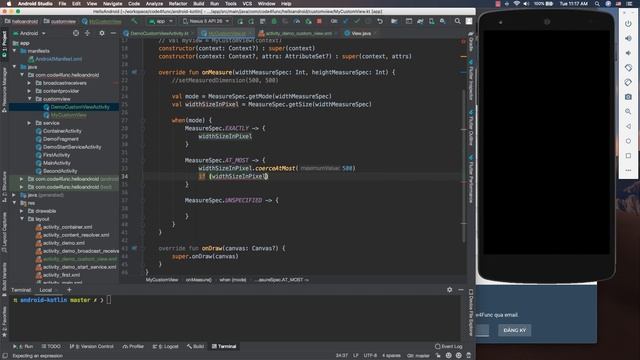640x360 pixels.
Task: Click the UTF-8 encoding indicator
Action: coord(370,356)
